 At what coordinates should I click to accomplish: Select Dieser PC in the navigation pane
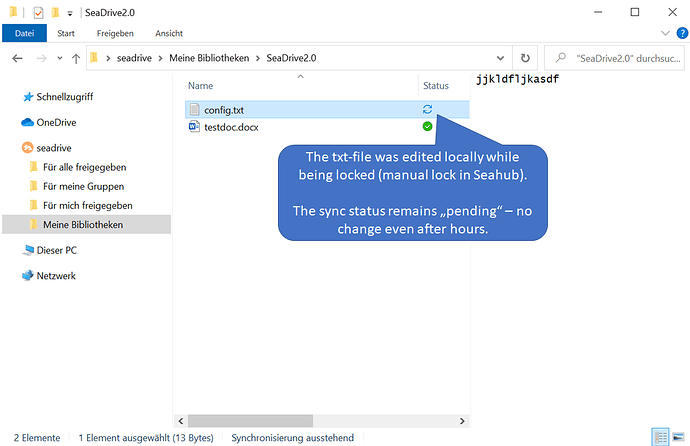click(x=56, y=250)
